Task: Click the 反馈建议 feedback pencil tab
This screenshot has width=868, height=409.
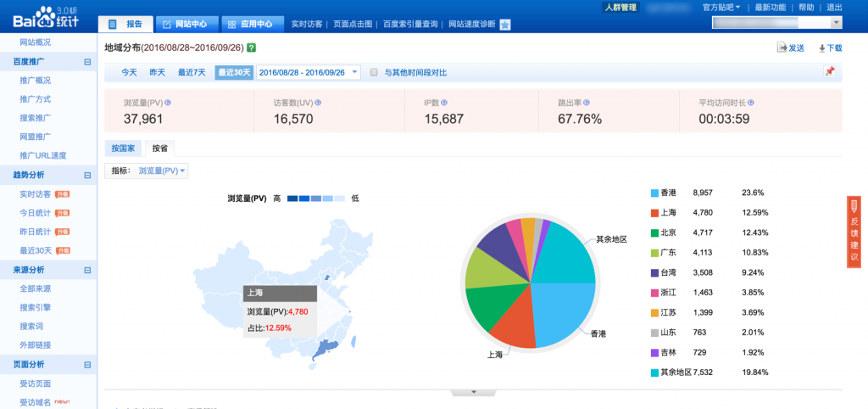Action: click(854, 232)
